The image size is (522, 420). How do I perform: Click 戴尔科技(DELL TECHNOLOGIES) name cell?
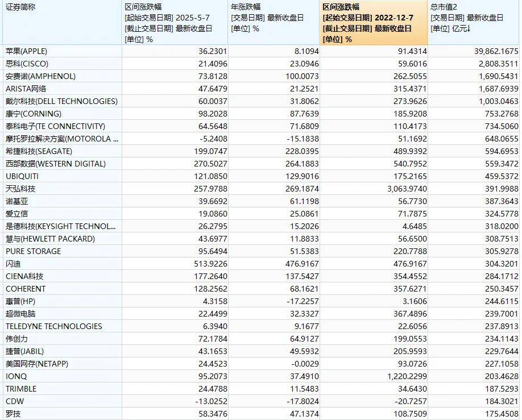61,101
